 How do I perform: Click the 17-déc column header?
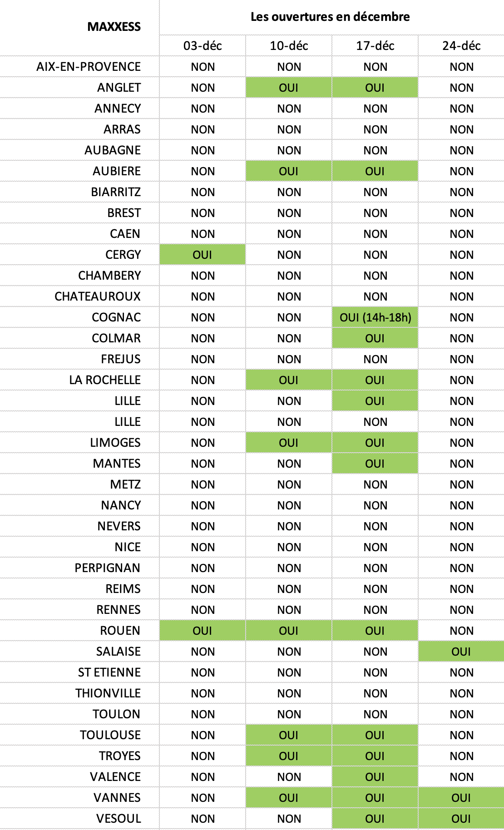coord(375,46)
